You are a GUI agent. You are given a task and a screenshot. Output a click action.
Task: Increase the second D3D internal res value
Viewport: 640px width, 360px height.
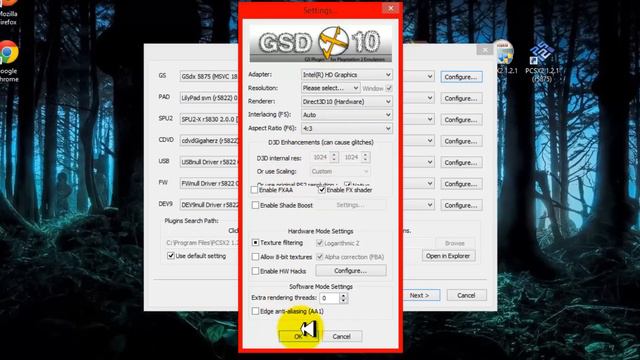365,155
